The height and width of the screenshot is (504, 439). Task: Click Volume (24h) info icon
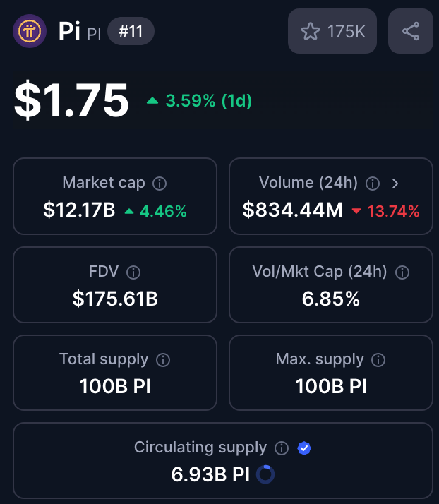pyautogui.click(x=373, y=184)
